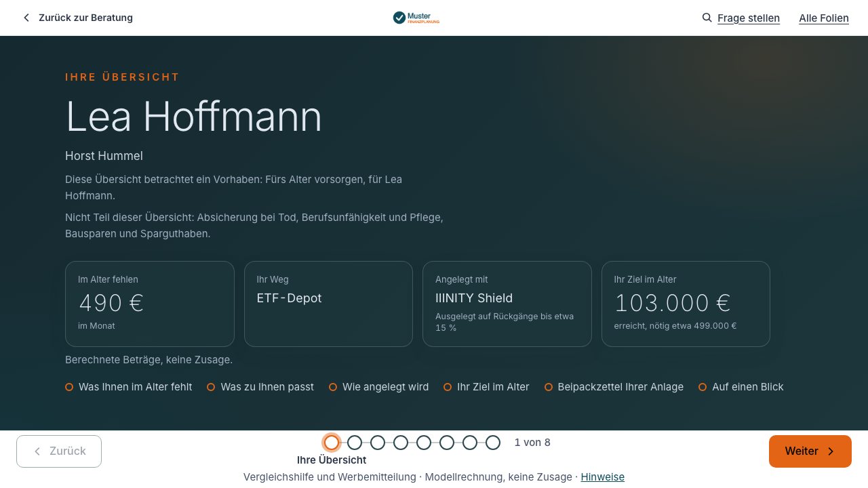Go to section Wie angelegt wird
Image resolution: width=868 pixels, height=488 pixels.
[x=379, y=387]
